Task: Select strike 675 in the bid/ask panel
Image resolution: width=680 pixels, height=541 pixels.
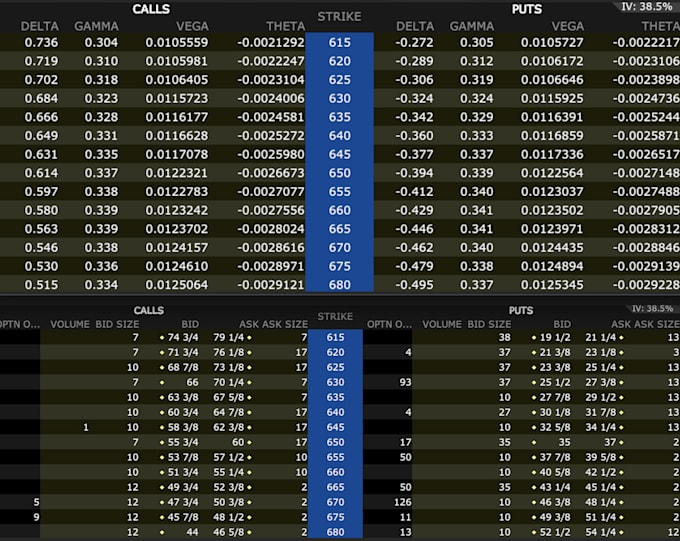Action: click(x=335, y=517)
